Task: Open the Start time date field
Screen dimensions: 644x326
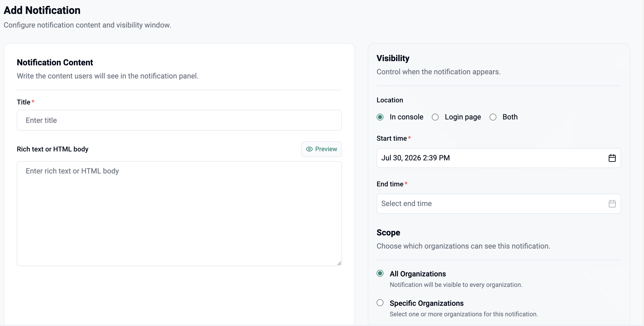Action: [498, 158]
